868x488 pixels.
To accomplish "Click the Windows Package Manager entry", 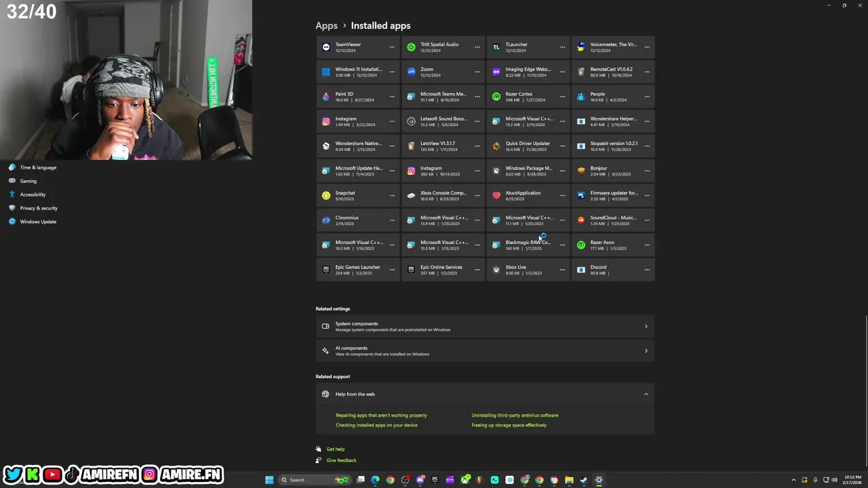I will [528, 171].
